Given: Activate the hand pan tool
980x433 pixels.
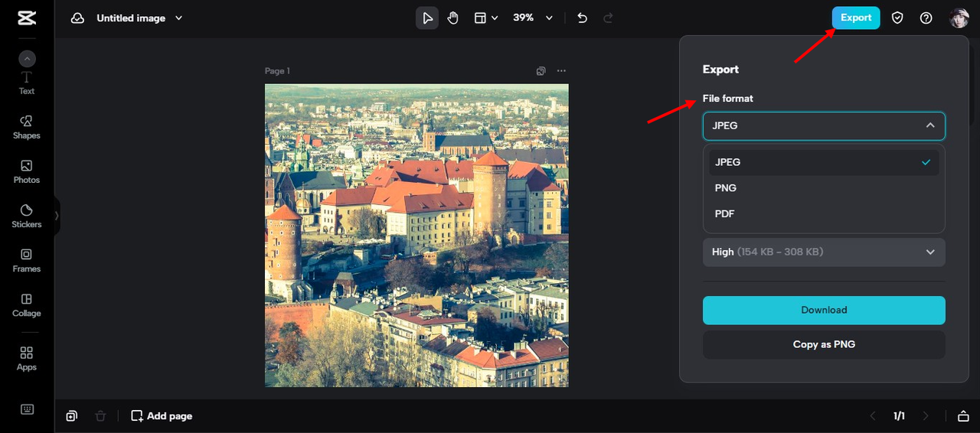Looking at the screenshot, I should pyautogui.click(x=452, y=18).
